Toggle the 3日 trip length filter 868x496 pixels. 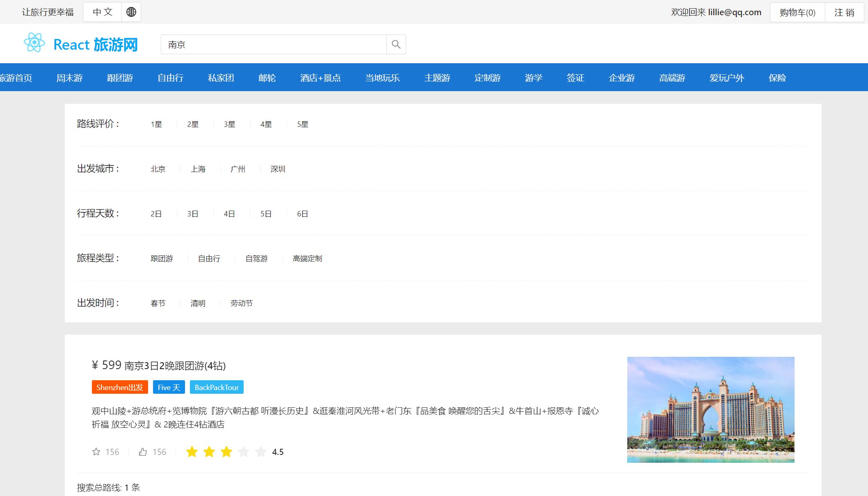click(x=193, y=214)
